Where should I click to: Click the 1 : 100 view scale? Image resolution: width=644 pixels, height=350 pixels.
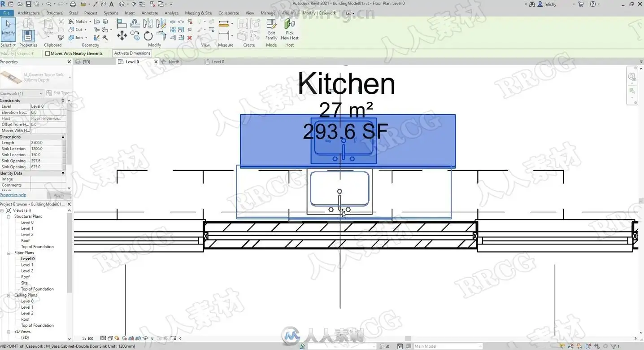(x=88, y=339)
